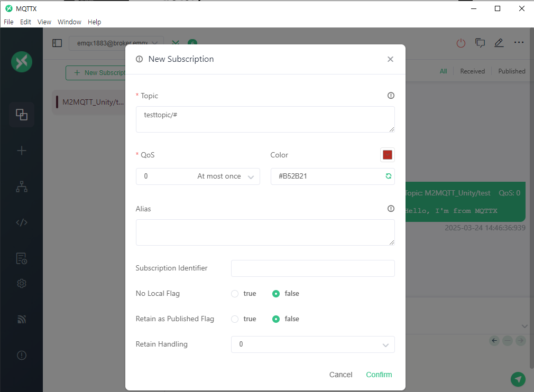Screen dimensions: 534x392
Task: Click the Alias text area
Action: [x=265, y=232]
